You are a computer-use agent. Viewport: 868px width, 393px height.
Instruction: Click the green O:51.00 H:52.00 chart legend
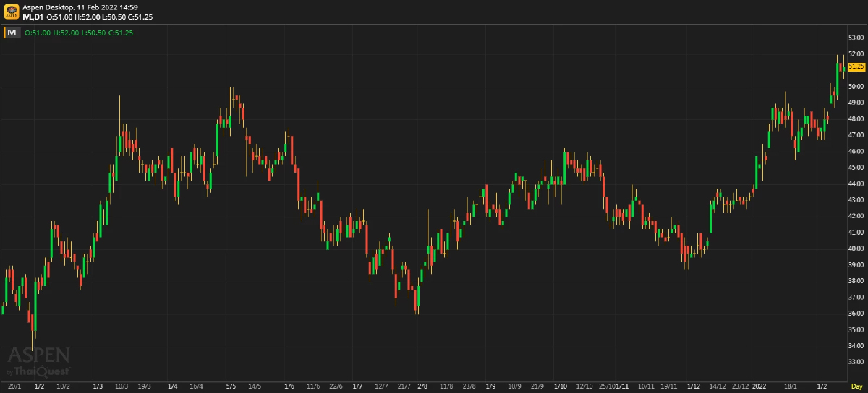(x=78, y=33)
